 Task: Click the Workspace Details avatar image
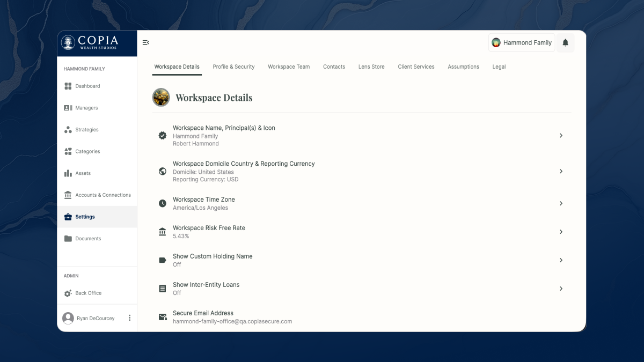pyautogui.click(x=161, y=98)
